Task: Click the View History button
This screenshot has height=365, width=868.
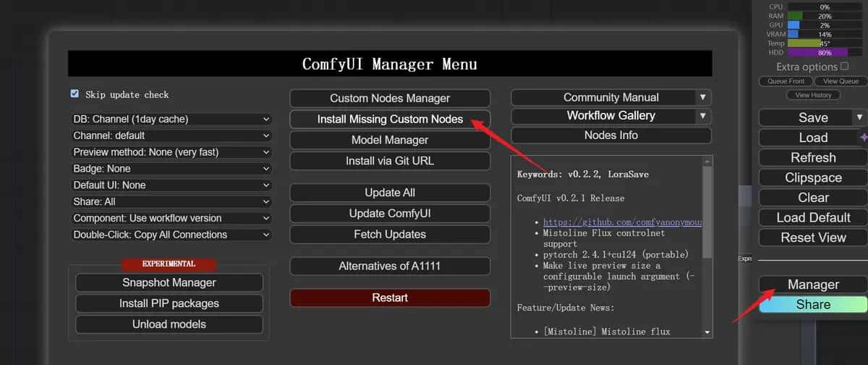Action: tap(813, 95)
